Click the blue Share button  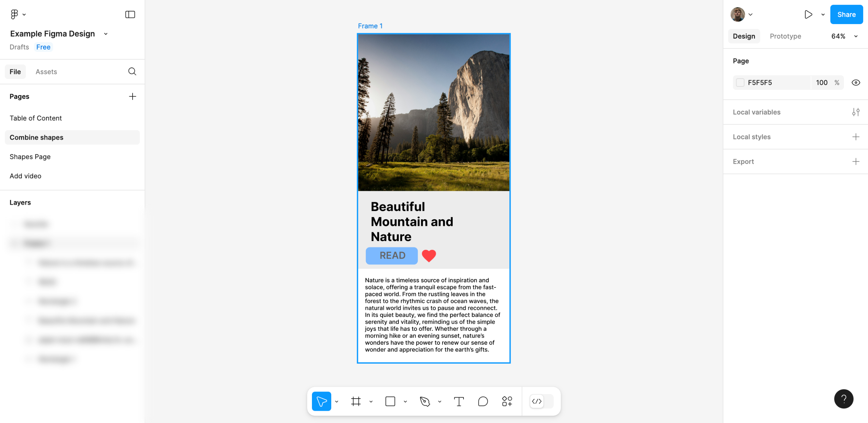[846, 14]
